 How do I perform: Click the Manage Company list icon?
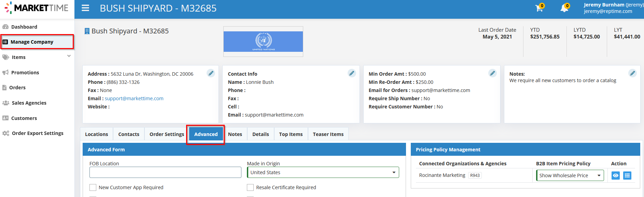[x=5, y=42]
